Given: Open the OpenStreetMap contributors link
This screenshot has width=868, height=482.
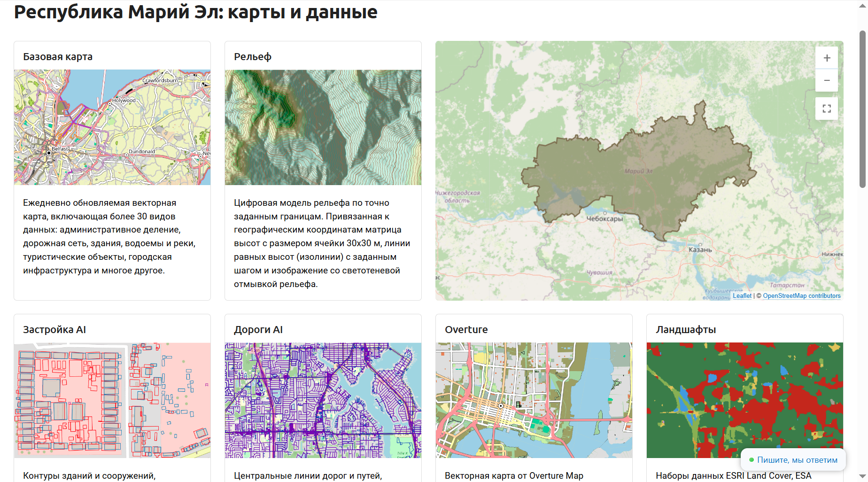Looking at the screenshot, I should 801,295.
